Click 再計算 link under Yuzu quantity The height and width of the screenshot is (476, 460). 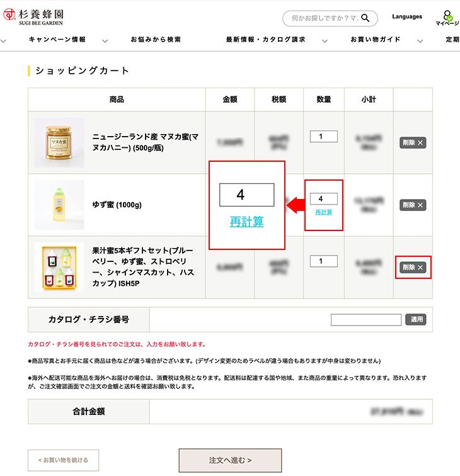324,212
